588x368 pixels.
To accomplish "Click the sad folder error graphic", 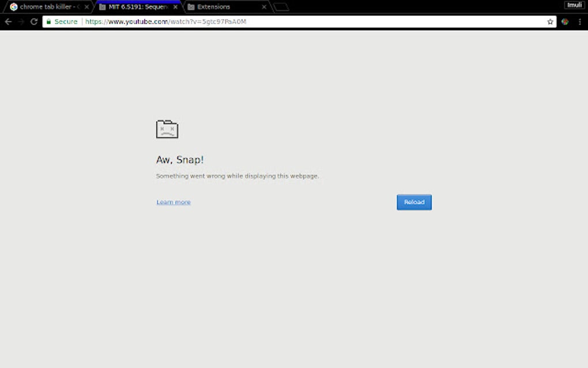I will (167, 128).
